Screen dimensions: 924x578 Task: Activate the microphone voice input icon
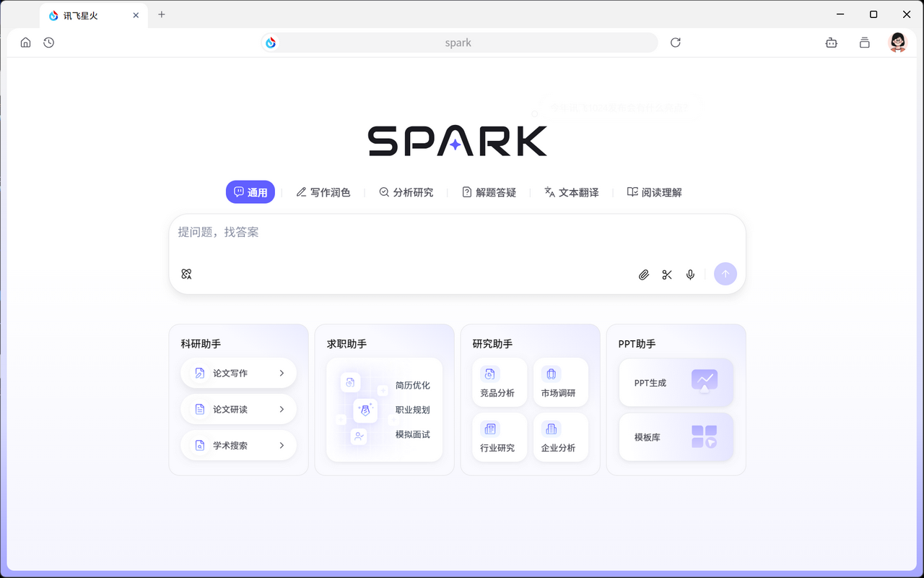point(690,275)
